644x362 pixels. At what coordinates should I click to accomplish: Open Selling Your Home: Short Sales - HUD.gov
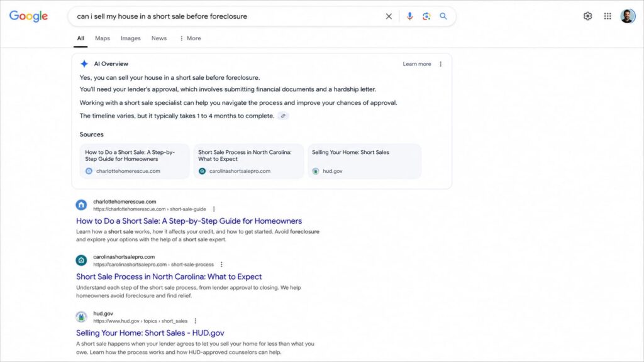150,333
